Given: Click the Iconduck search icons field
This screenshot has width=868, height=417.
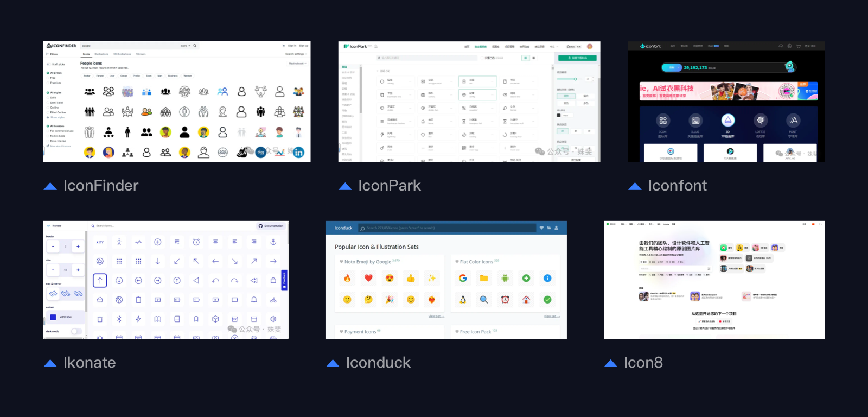Looking at the screenshot, I should [447, 228].
